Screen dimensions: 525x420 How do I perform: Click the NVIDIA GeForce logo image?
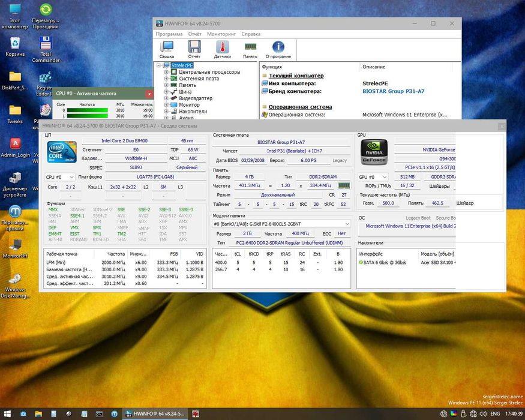[374, 152]
